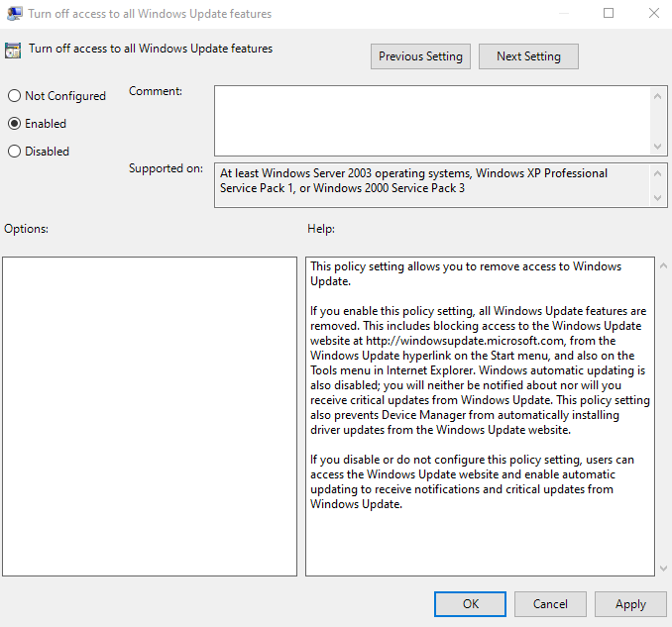Click the Supported on scroll up arrow

pos(657,173)
